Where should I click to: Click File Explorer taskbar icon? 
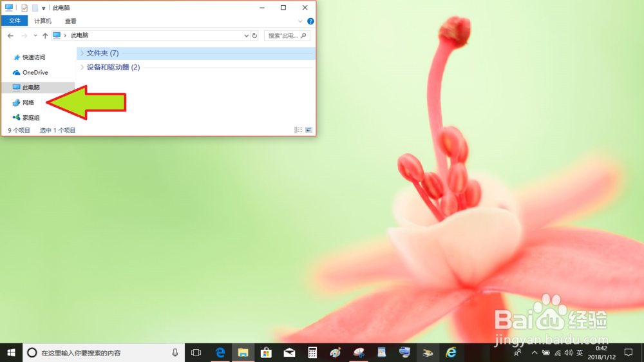point(243,352)
